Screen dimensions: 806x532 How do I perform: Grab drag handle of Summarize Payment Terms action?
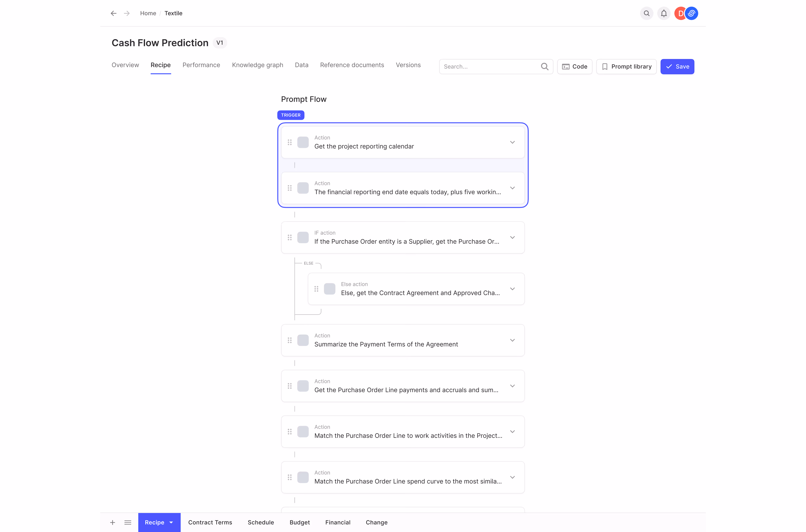(289, 340)
